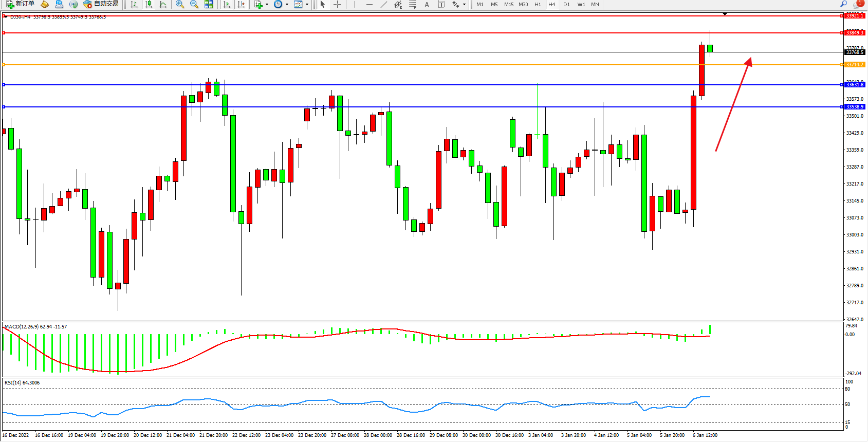Zoom in on the chart
Viewport: 868px width, 442px height.
click(180, 5)
